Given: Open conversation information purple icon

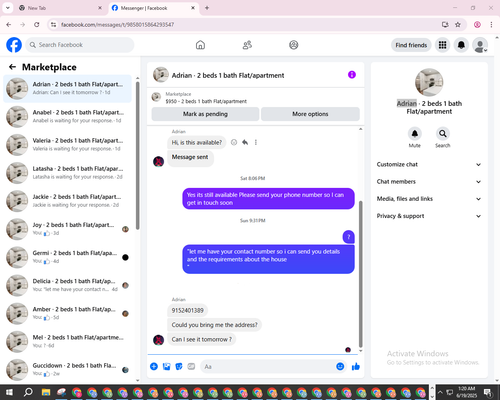Looking at the screenshot, I should click(x=352, y=75).
